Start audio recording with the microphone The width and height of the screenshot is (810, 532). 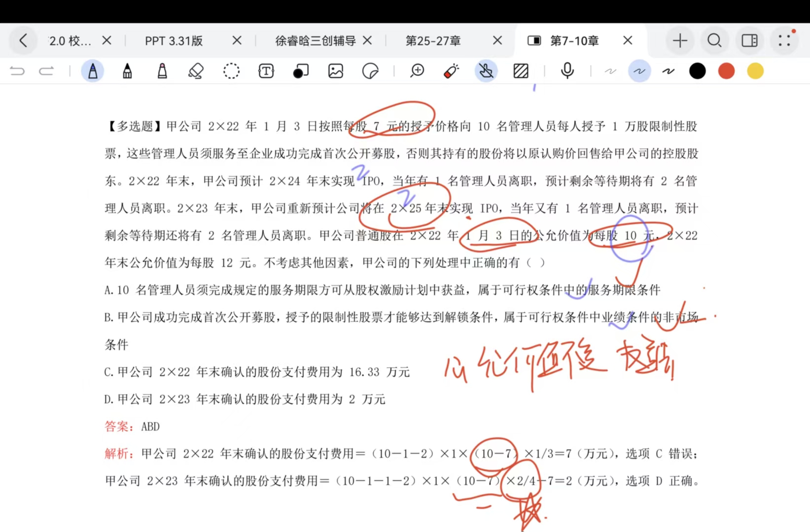(x=567, y=71)
